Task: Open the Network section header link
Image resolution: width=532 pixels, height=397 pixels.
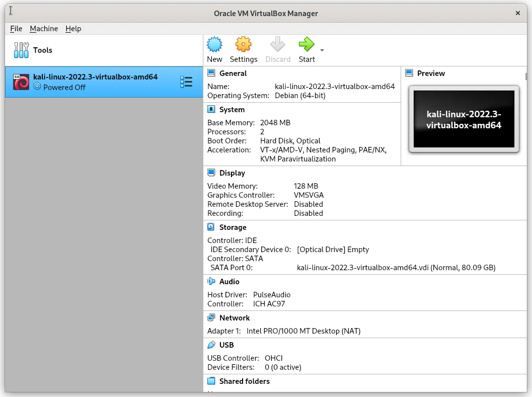Action: coord(235,318)
